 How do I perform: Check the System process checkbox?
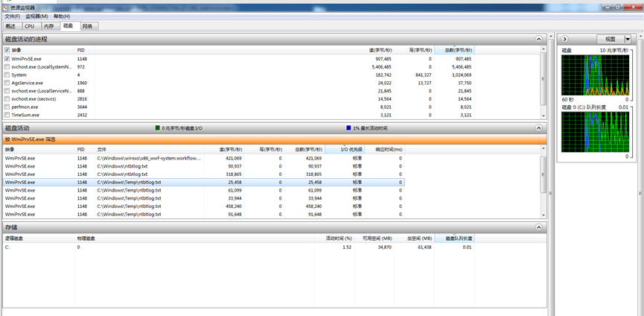click(7, 75)
